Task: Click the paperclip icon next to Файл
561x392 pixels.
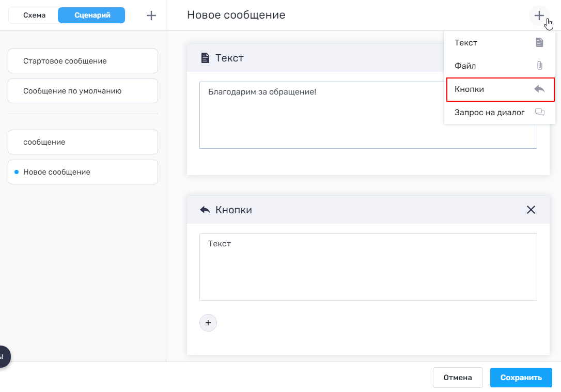Action: pyautogui.click(x=539, y=66)
